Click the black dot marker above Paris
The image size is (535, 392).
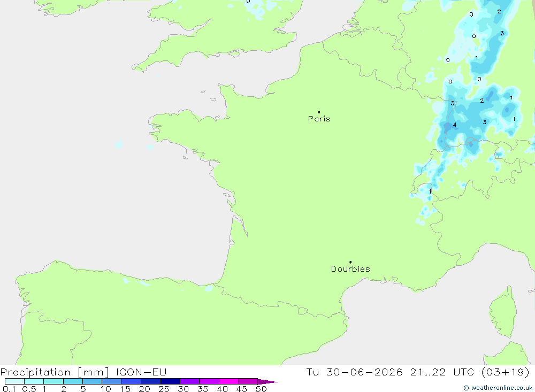click(x=319, y=112)
